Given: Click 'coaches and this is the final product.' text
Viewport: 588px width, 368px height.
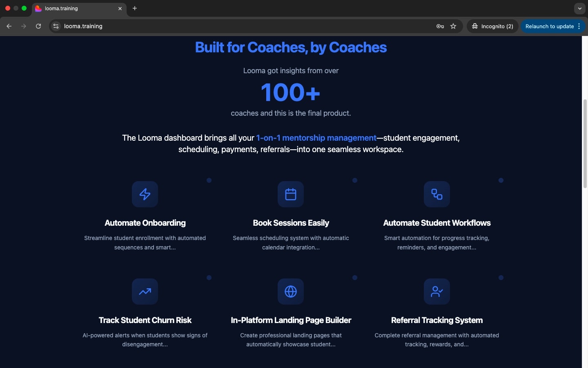Looking at the screenshot, I should click(291, 113).
